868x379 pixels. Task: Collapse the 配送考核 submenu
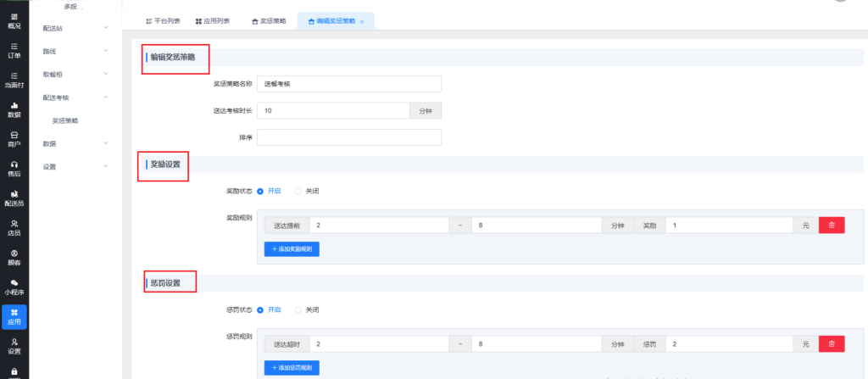(x=75, y=98)
